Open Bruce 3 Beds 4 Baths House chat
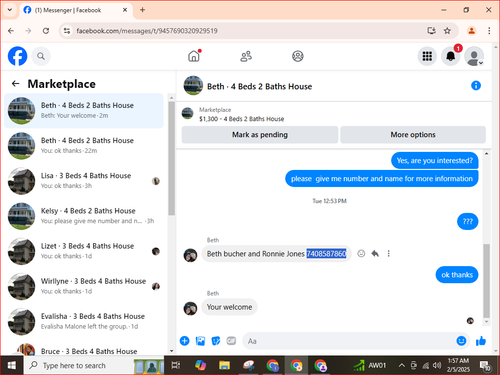The height and width of the screenshot is (375, 500). pos(84,349)
